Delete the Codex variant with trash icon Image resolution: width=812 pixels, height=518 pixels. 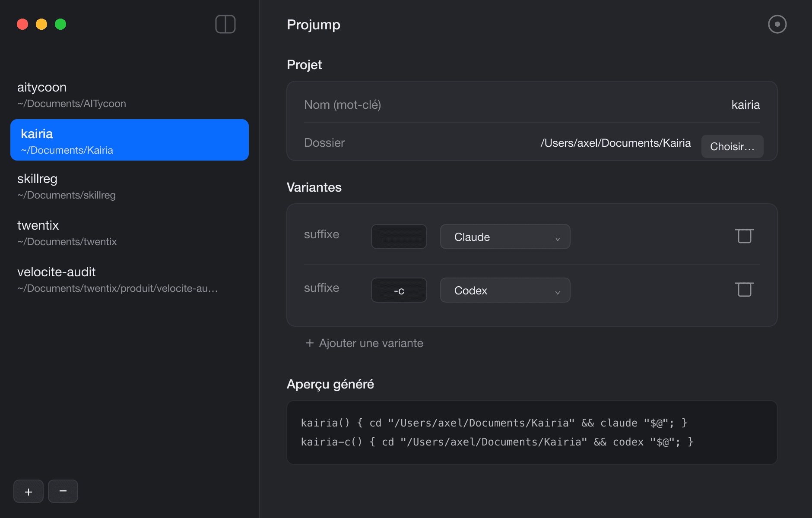(744, 290)
